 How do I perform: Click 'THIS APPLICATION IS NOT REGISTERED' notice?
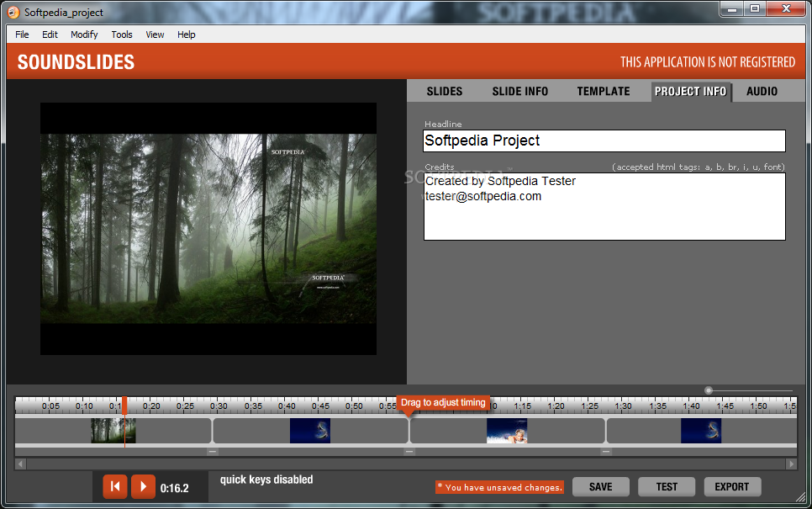708,62
